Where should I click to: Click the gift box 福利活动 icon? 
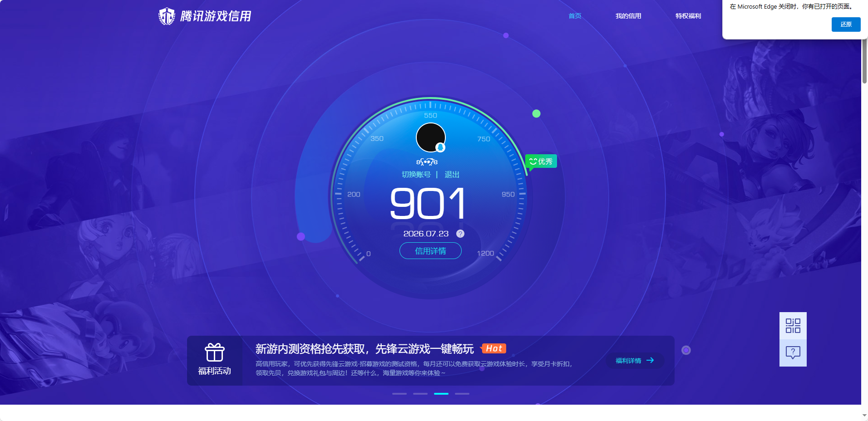214,352
